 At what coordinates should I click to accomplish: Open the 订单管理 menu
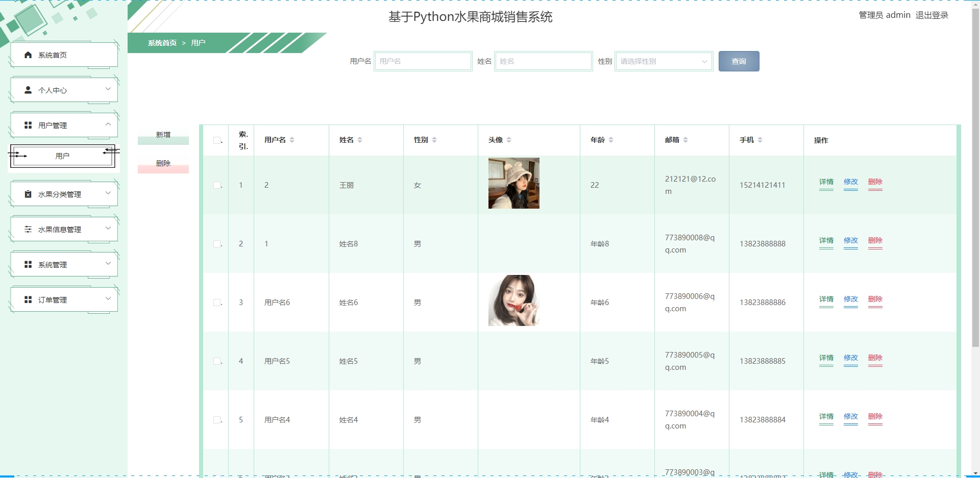click(64, 300)
